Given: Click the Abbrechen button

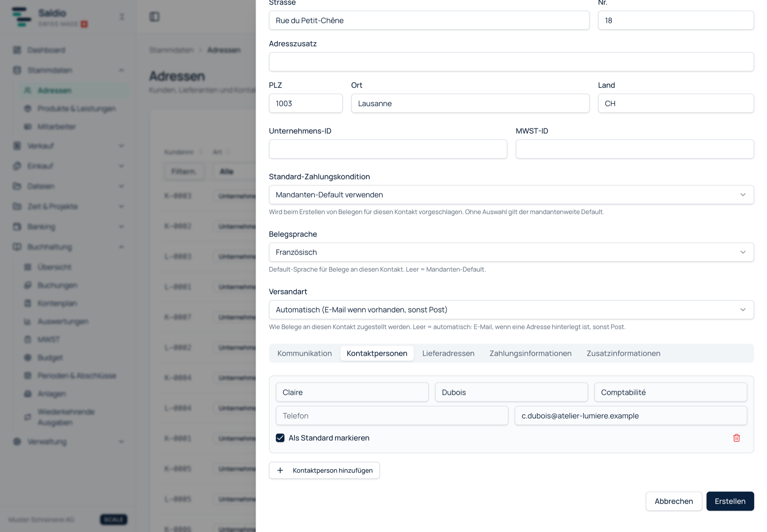Looking at the screenshot, I should point(674,501).
